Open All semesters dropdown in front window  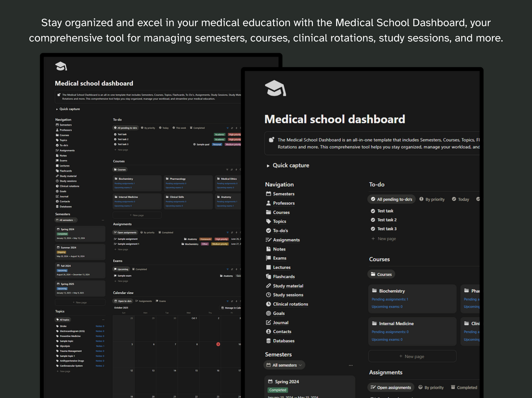pyautogui.click(x=284, y=365)
